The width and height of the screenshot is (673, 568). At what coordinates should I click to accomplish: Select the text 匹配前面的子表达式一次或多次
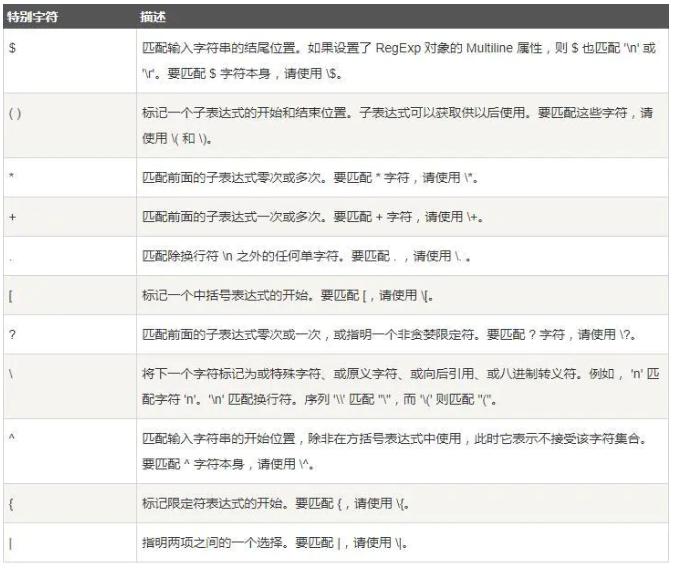(218, 216)
